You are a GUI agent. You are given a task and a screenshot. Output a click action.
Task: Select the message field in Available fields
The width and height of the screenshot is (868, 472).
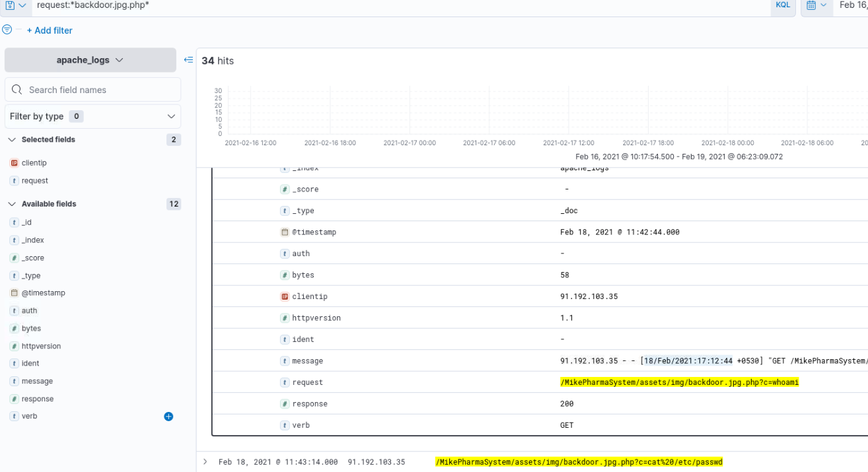click(37, 382)
